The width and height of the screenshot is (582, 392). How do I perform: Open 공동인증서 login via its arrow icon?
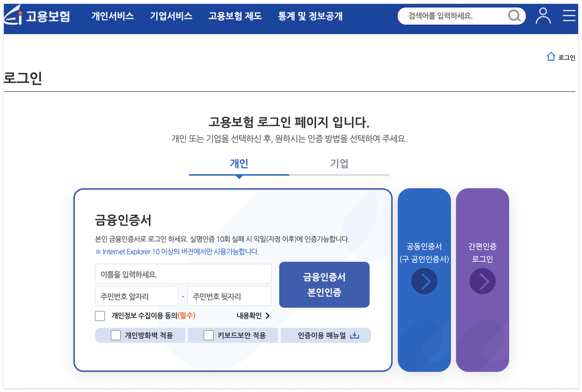click(x=424, y=281)
